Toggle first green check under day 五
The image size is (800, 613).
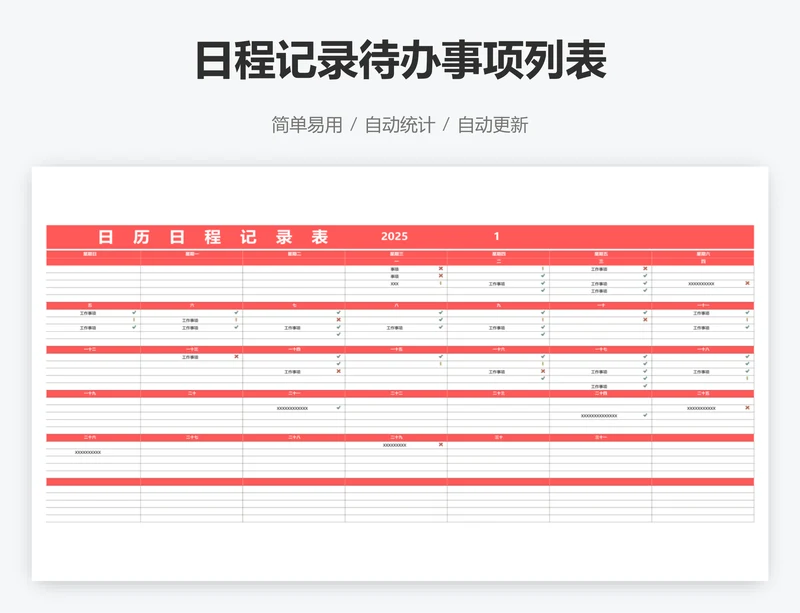(x=134, y=313)
